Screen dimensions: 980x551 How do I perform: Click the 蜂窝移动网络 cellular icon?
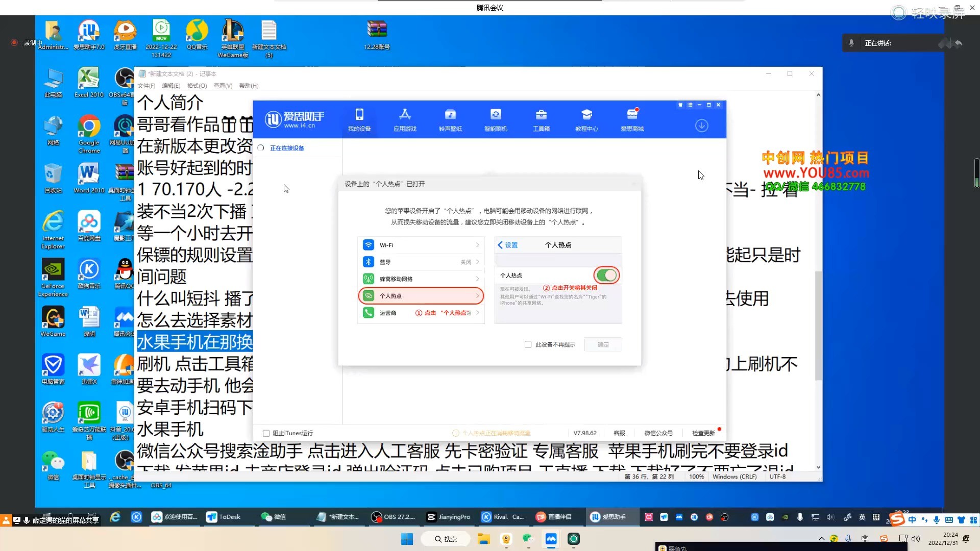point(368,279)
